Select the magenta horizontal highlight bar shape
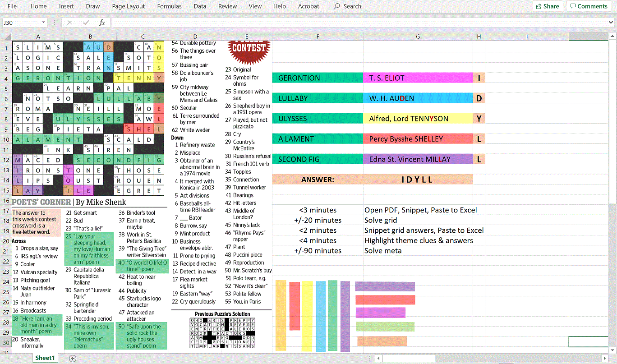 click(380, 313)
